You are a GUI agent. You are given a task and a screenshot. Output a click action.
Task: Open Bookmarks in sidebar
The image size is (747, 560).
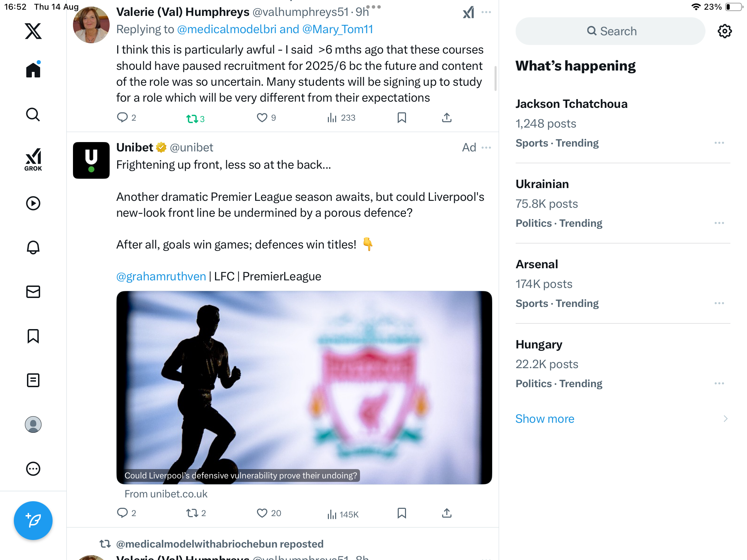click(x=33, y=336)
